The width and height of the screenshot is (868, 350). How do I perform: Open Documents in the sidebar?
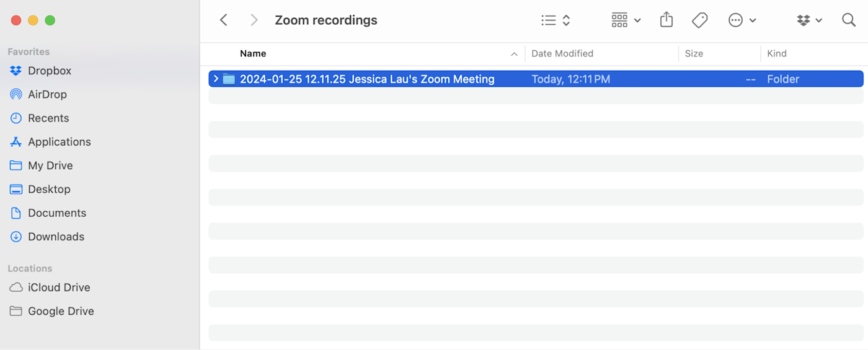[57, 213]
